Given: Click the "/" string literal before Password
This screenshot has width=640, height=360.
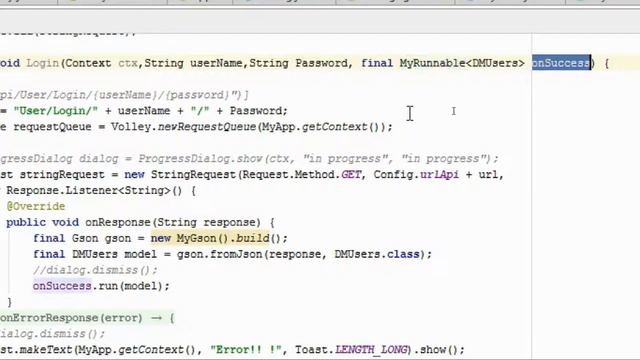Looking at the screenshot, I should point(200,111).
